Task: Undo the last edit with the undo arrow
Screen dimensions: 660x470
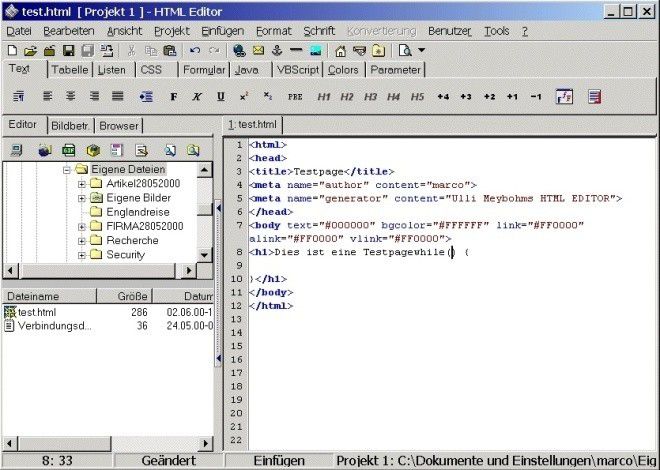Action: click(194, 51)
